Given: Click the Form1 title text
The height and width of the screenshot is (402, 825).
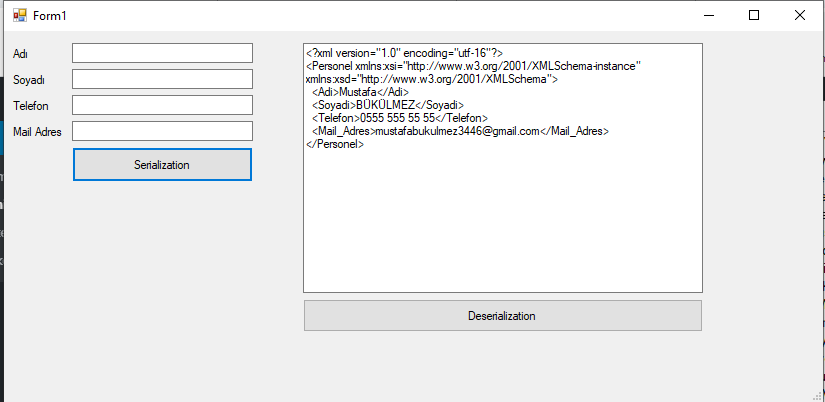Looking at the screenshot, I should [49, 16].
